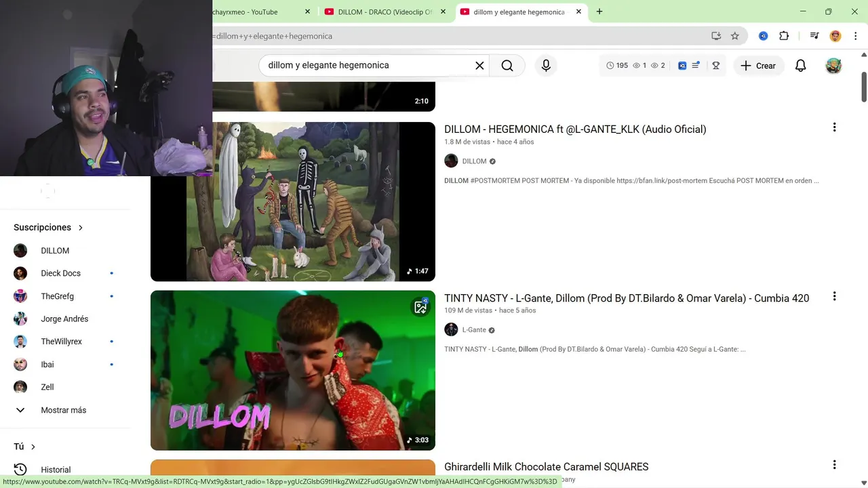The height and width of the screenshot is (488, 868).
Task: Open the Chrome profile avatar
Action: [835, 36]
